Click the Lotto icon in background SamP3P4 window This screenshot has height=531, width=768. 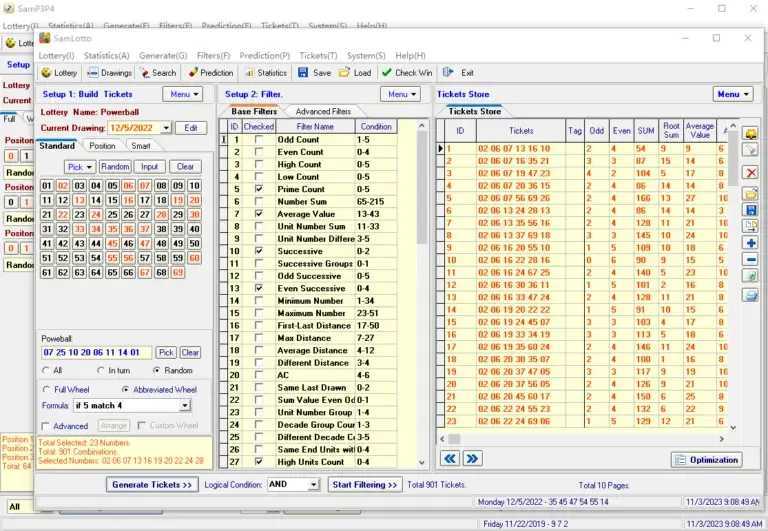(x=11, y=43)
